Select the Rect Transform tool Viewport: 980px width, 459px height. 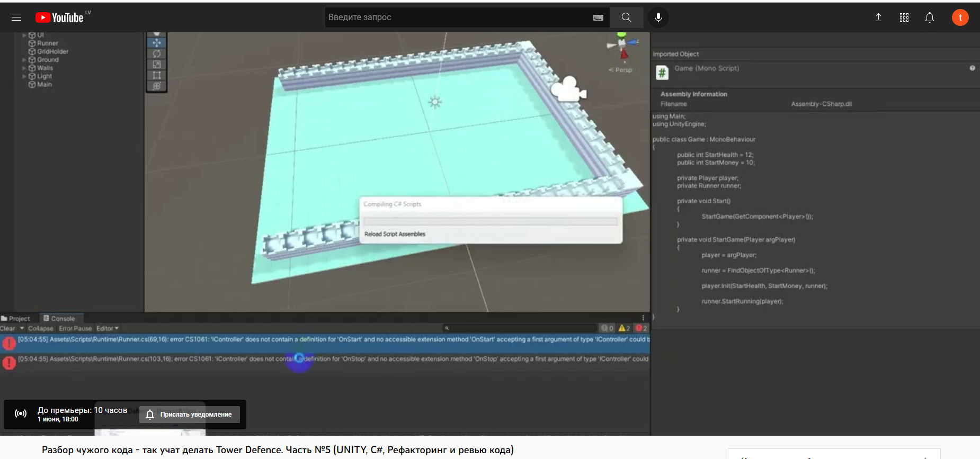(x=157, y=75)
